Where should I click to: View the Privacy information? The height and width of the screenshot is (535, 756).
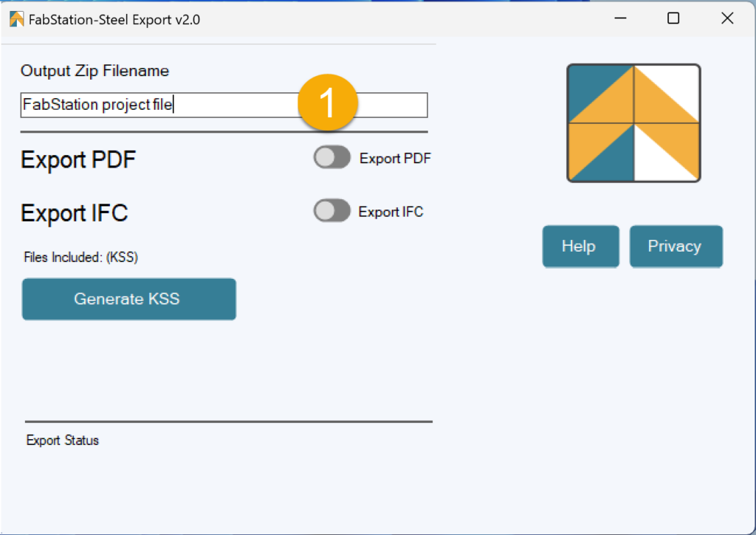pyautogui.click(x=676, y=246)
